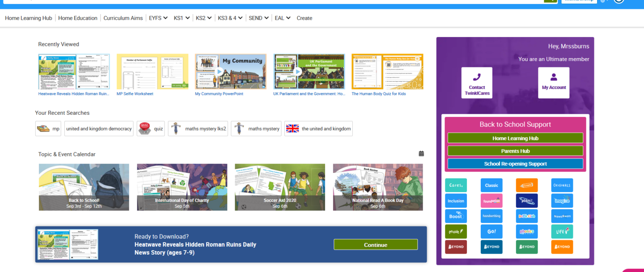Screen dimensions: 644x272
Task: Open the Classic resources tile
Action: [x=491, y=185]
